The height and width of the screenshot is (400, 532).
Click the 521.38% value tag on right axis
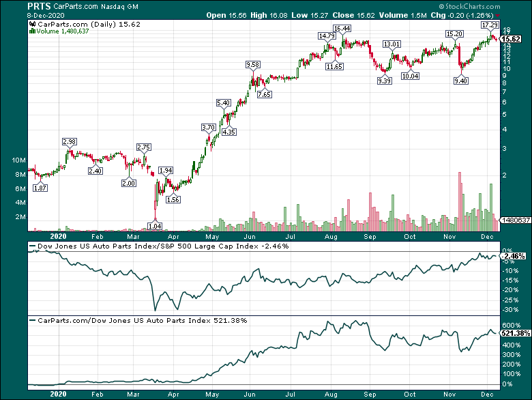point(516,333)
